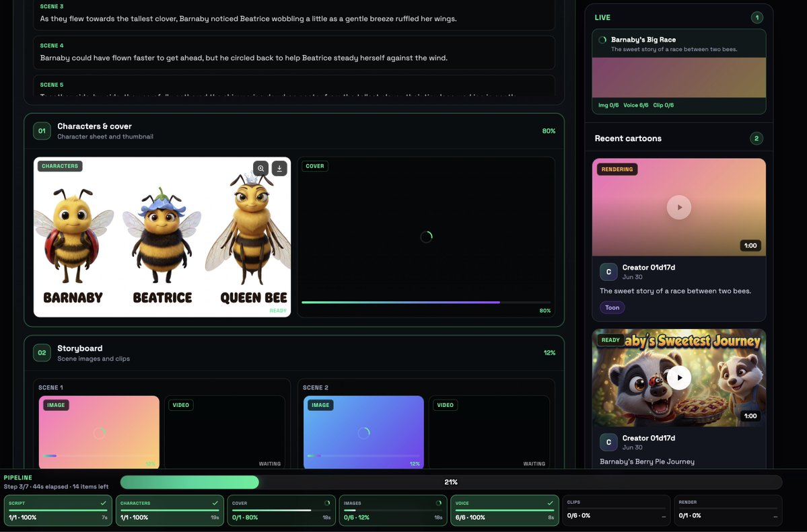Click the Barnaby's Berry Pie Journey title
The height and width of the screenshot is (532, 807).
pyautogui.click(x=647, y=461)
